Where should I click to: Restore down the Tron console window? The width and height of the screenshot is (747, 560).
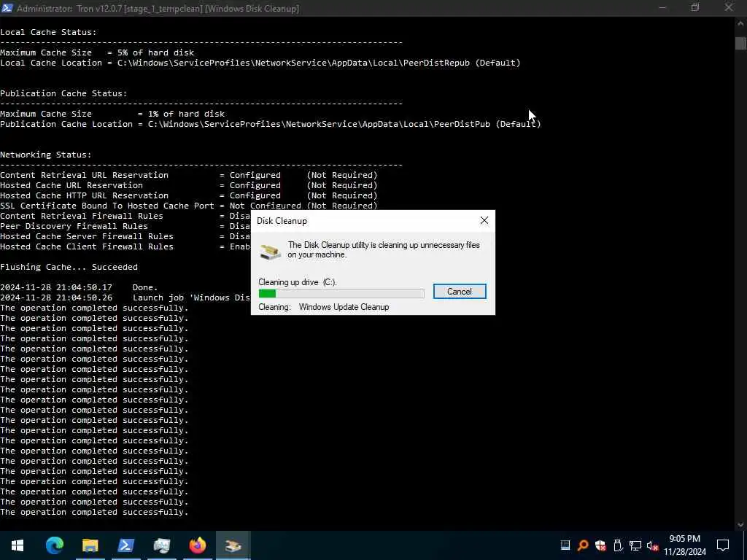tap(695, 8)
